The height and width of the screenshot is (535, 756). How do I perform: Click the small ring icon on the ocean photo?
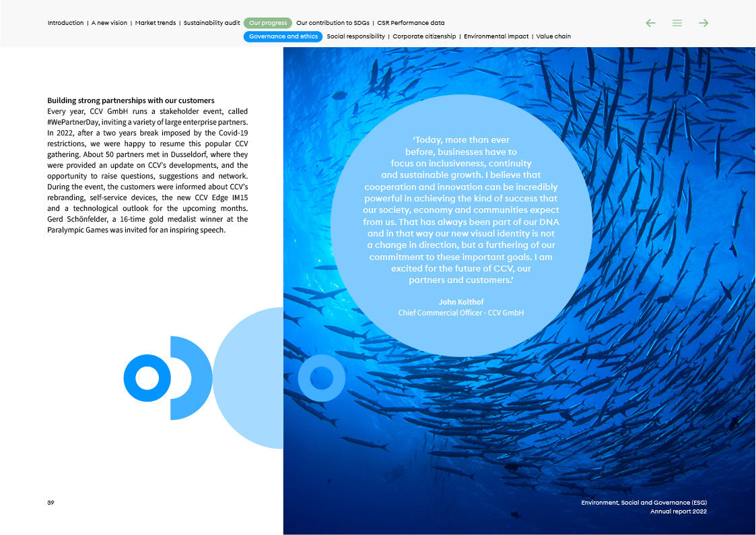pyautogui.click(x=322, y=378)
